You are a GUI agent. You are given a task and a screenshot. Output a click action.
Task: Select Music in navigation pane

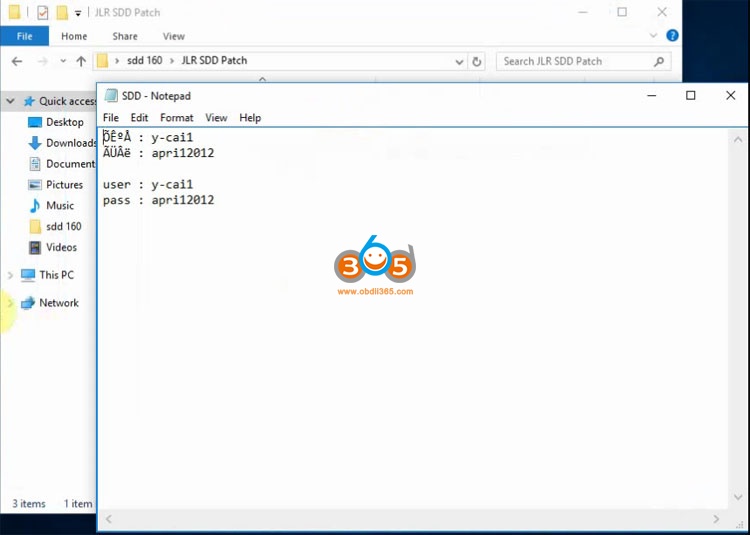pyautogui.click(x=60, y=206)
